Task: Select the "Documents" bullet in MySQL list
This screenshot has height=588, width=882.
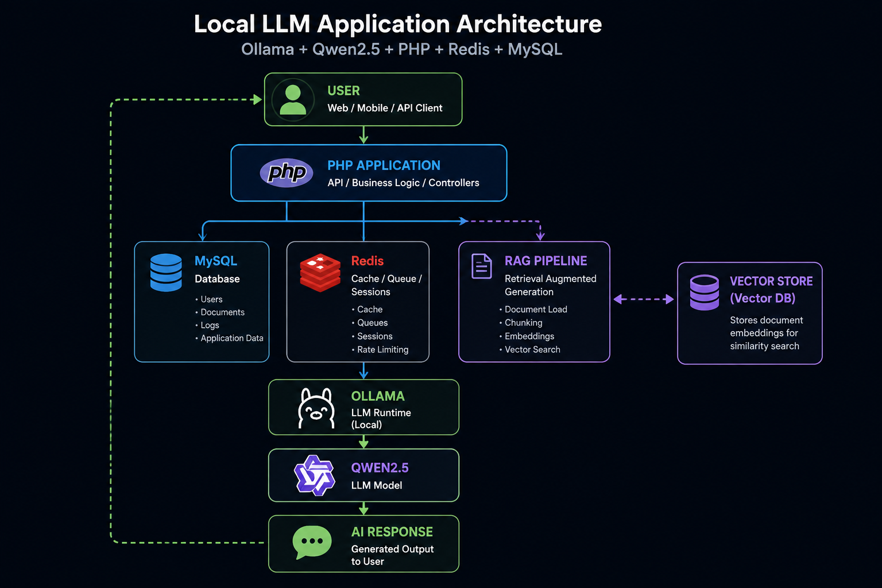Action: [x=220, y=312]
